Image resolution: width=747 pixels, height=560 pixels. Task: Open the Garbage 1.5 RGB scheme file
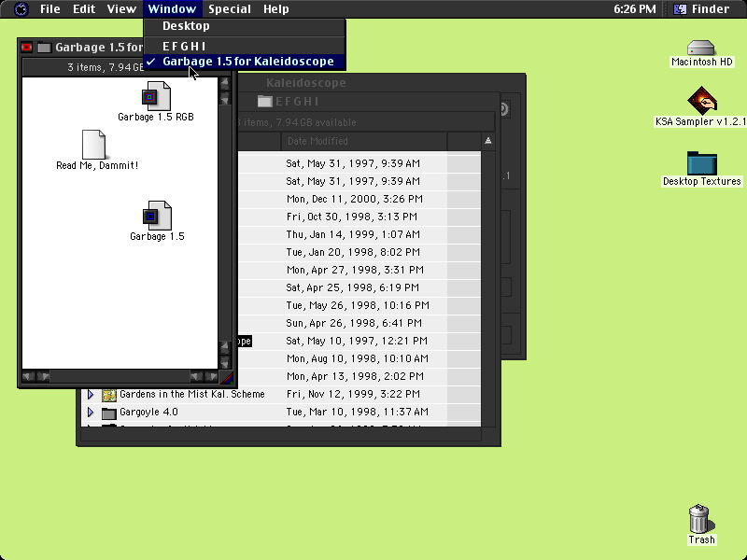(156, 96)
